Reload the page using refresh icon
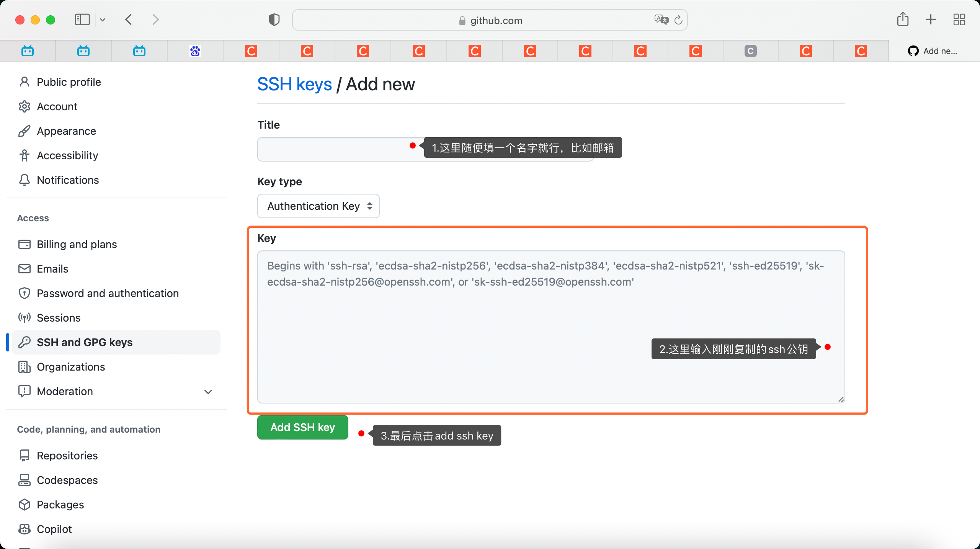980x549 pixels. (x=678, y=20)
